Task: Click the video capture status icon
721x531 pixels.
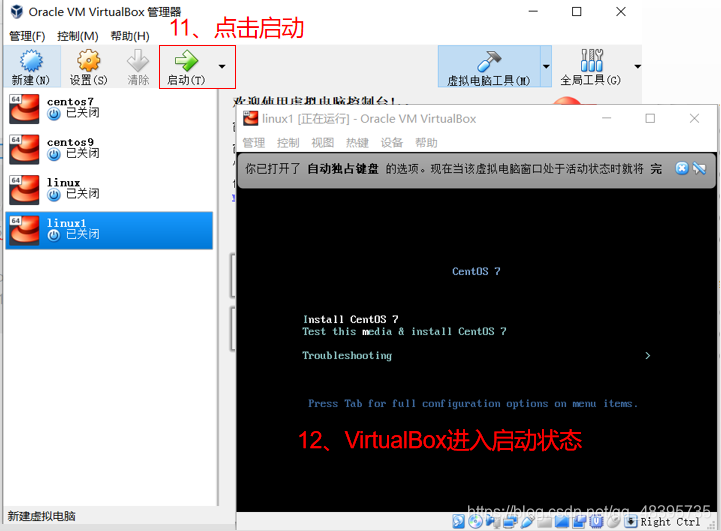Action: (x=579, y=521)
